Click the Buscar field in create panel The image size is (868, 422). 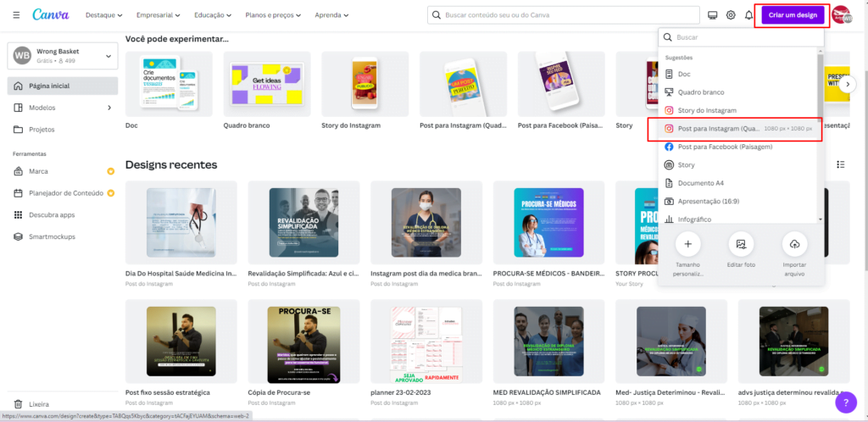point(741,37)
